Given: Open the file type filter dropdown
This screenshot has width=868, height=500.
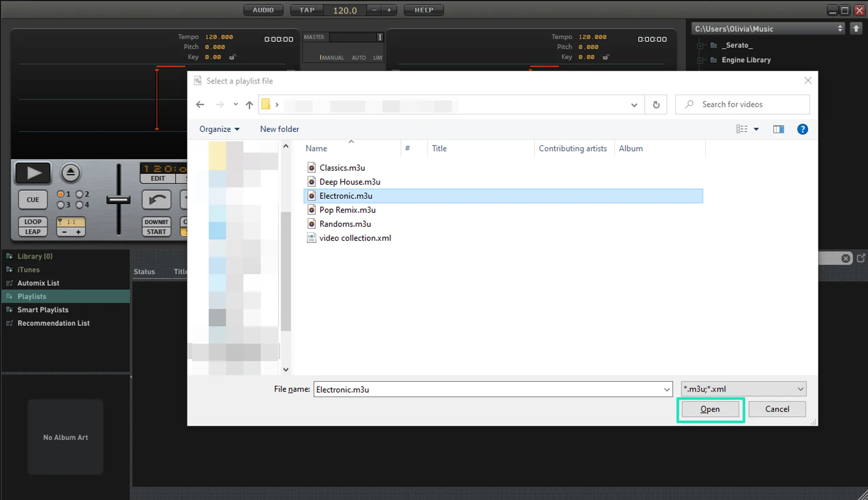Looking at the screenshot, I should [743, 389].
